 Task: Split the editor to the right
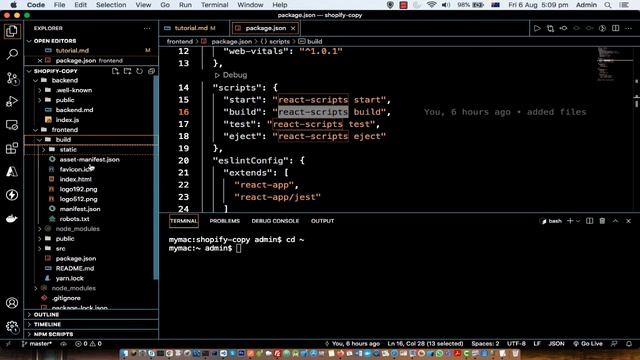616,28
